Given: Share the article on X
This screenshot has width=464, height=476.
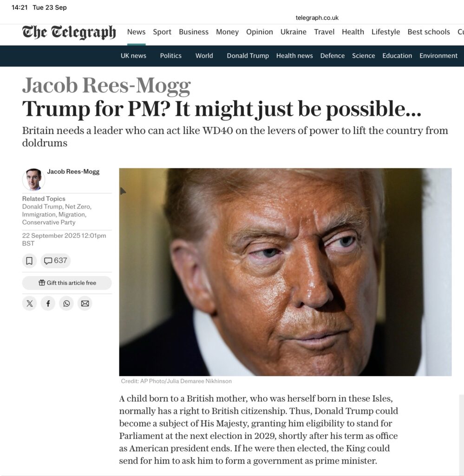Looking at the screenshot, I should (29, 303).
